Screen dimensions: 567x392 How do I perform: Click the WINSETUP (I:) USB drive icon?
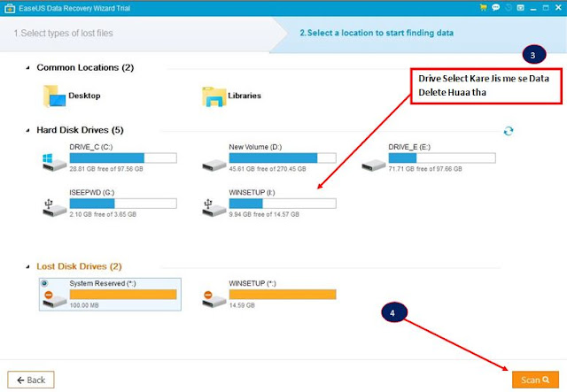(214, 208)
